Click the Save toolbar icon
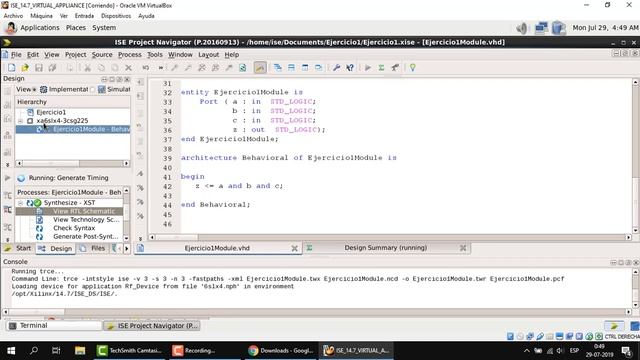640x360 pixels. click(x=39, y=68)
